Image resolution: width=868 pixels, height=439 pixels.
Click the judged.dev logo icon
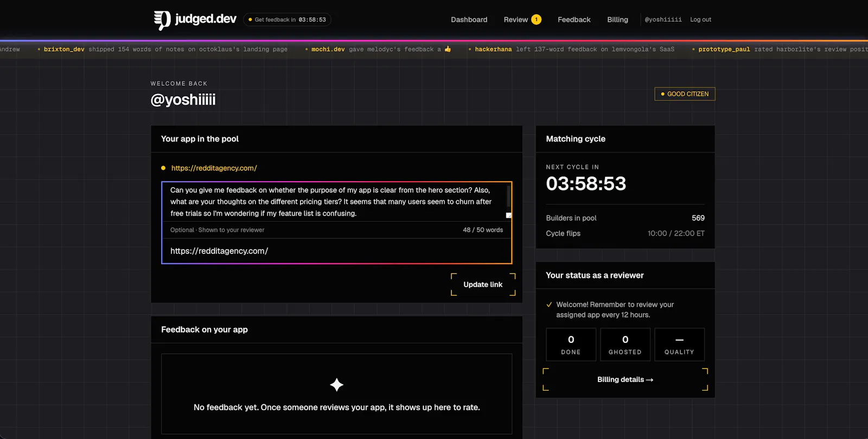coord(162,20)
